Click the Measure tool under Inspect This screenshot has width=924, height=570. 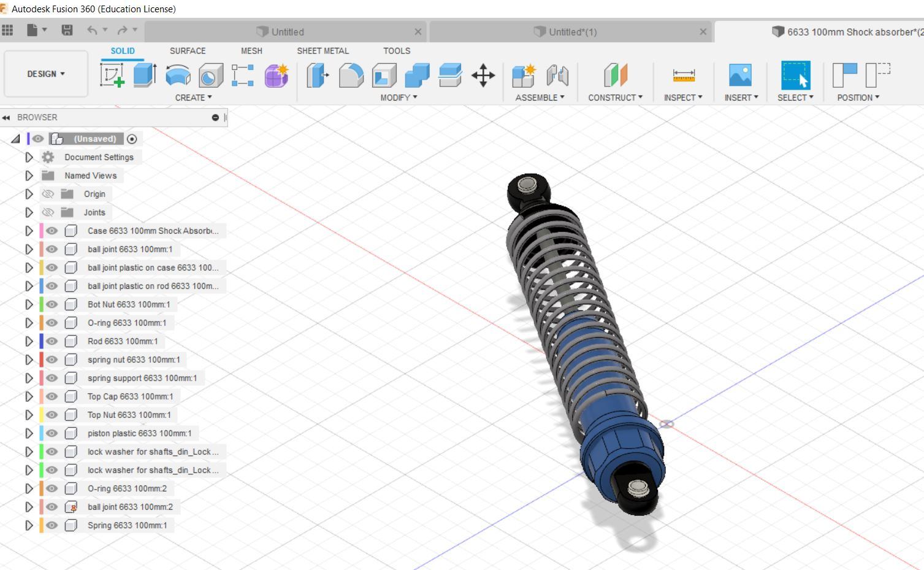click(683, 75)
